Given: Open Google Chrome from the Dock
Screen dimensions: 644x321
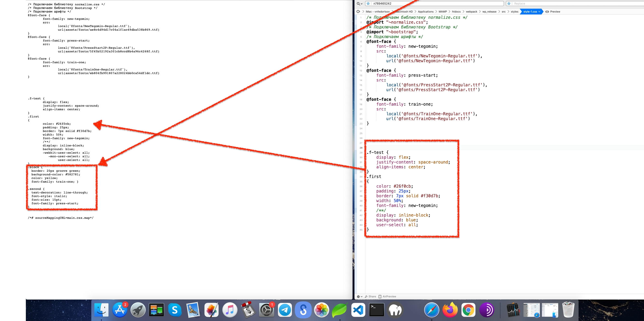Looking at the screenshot, I should 468,310.
